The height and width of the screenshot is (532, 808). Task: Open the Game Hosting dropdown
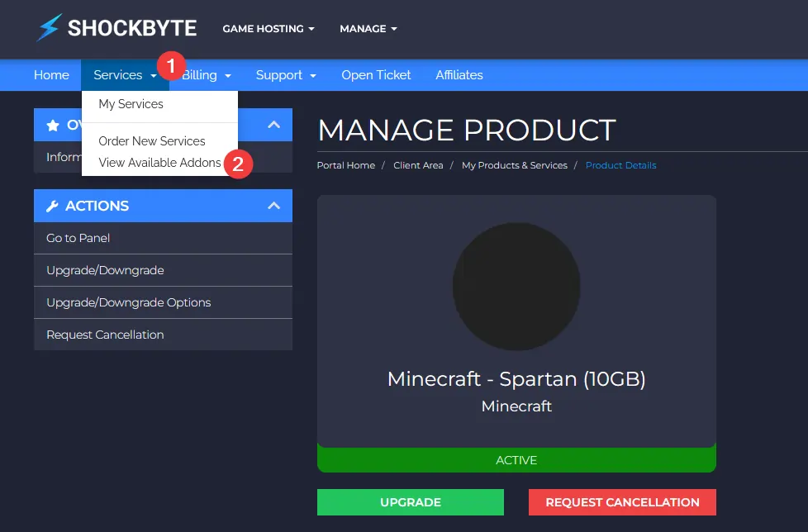pyautogui.click(x=269, y=29)
